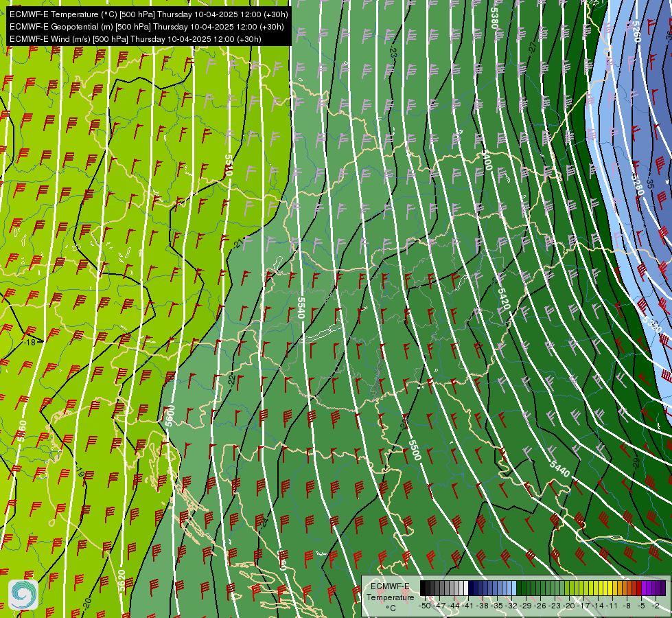
Task: Pick the dark purple rightmost legend swatch
Action: [x=664, y=588]
